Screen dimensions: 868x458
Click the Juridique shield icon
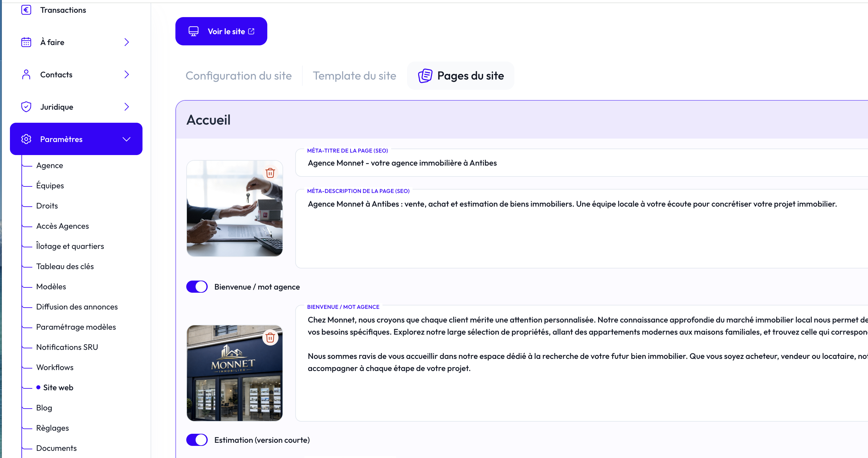(x=26, y=107)
